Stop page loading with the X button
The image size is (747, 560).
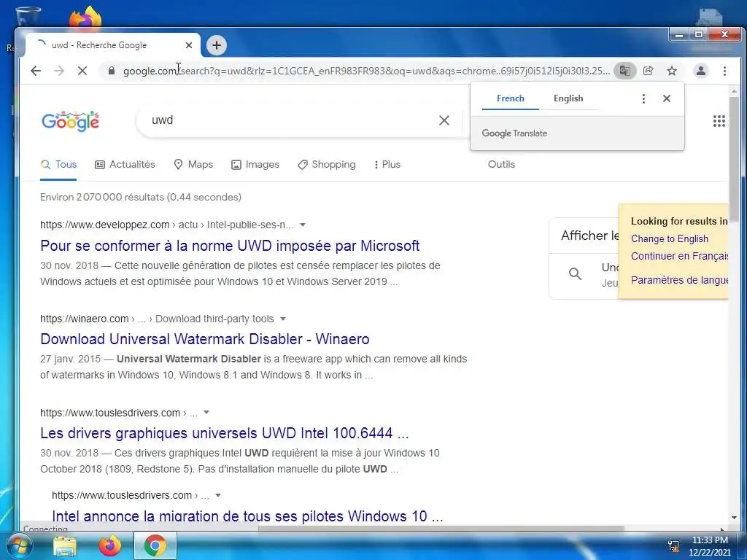point(82,71)
